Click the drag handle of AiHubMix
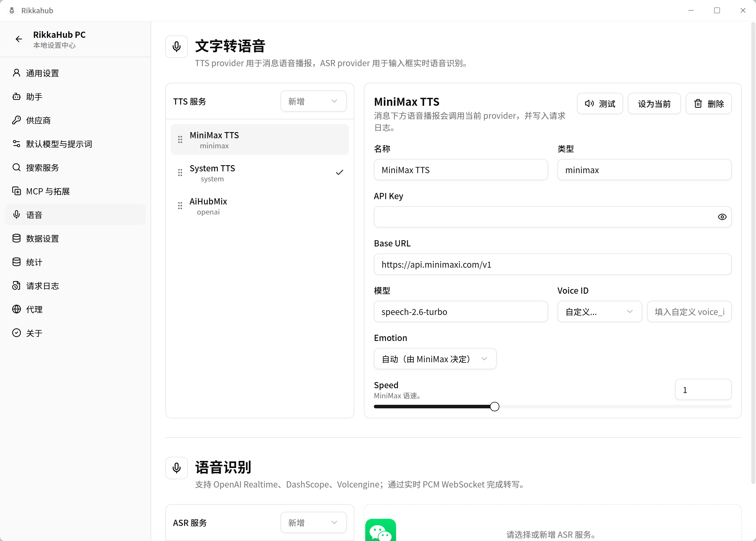The image size is (756, 541). coord(180,206)
